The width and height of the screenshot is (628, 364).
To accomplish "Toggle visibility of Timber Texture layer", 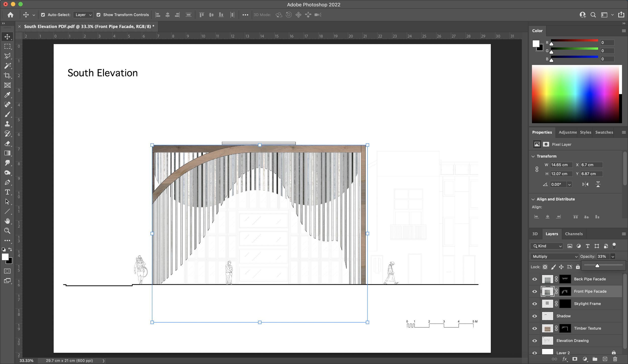I will coord(535,328).
